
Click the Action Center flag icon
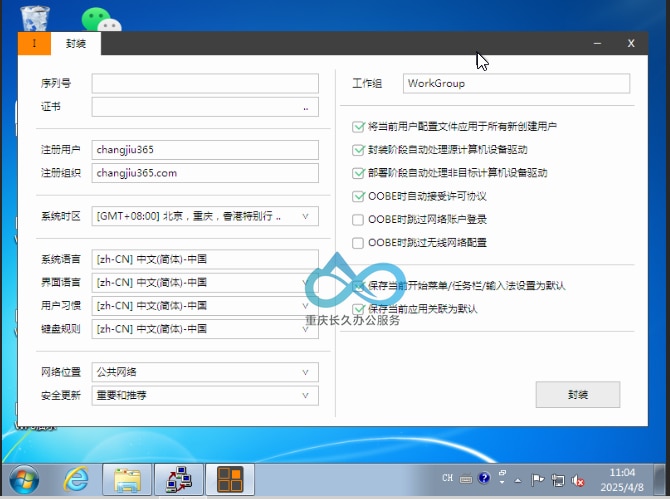pos(538,480)
